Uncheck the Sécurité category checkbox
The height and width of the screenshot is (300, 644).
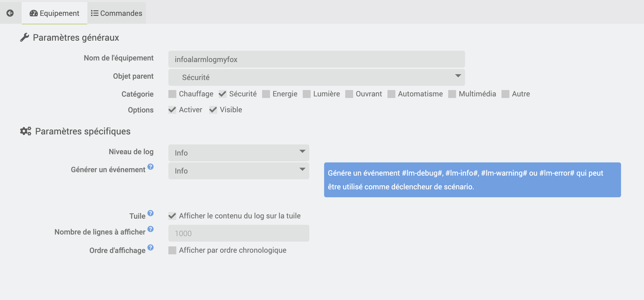click(222, 94)
